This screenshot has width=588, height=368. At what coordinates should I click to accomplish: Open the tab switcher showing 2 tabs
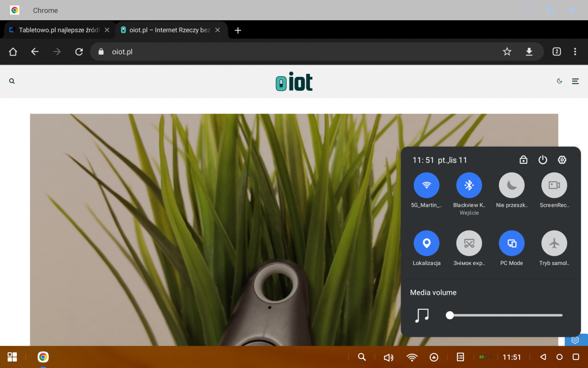pos(556,52)
